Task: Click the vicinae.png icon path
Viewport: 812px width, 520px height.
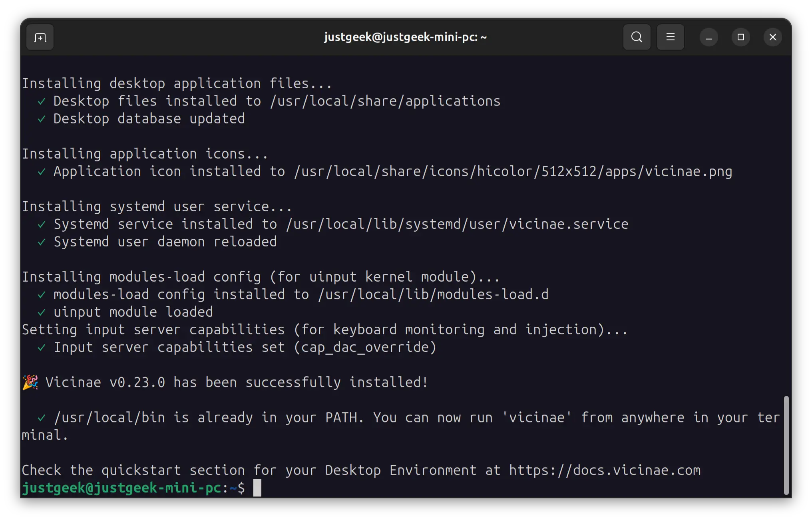Action: click(x=513, y=171)
